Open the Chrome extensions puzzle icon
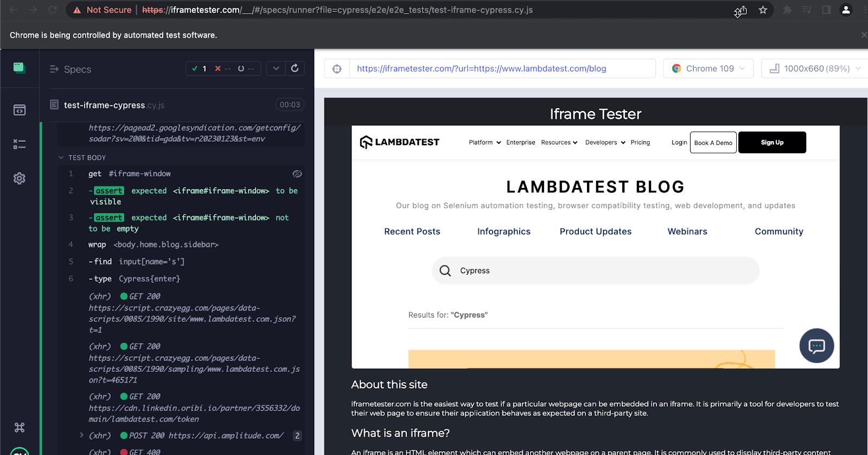 [x=787, y=10]
